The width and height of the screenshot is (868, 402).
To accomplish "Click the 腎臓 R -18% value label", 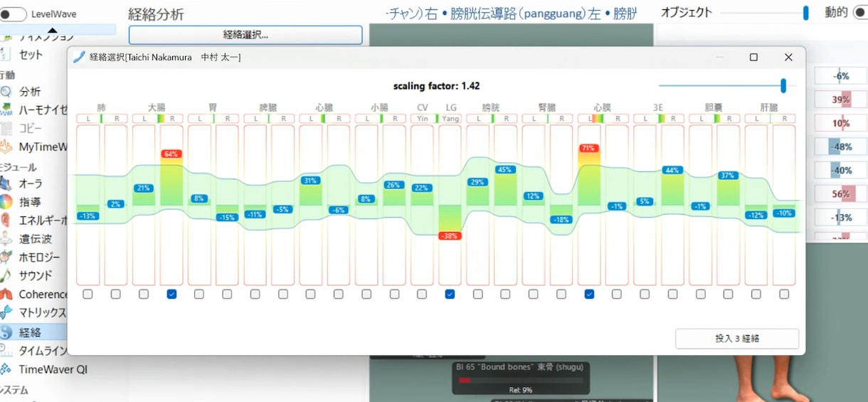I will click(561, 220).
